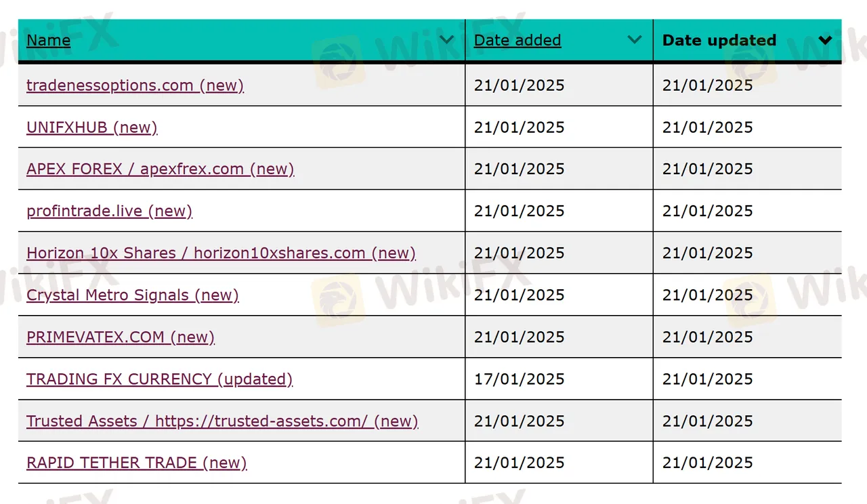The image size is (867, 504).
Task: Select Date updated cell in RAPID TETHER TRADE row
Action: tap(748, 463)
